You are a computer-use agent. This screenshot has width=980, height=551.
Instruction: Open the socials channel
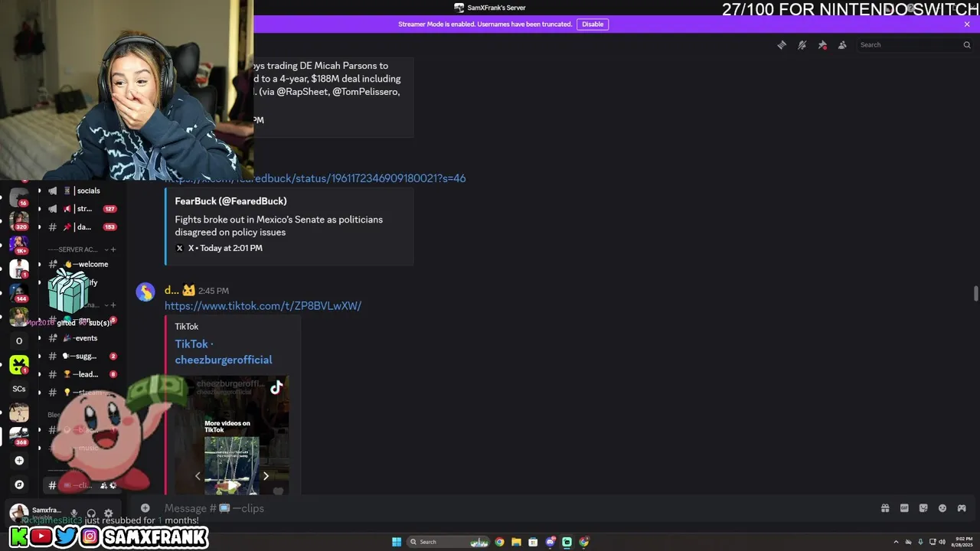click(x=81, y=191)
